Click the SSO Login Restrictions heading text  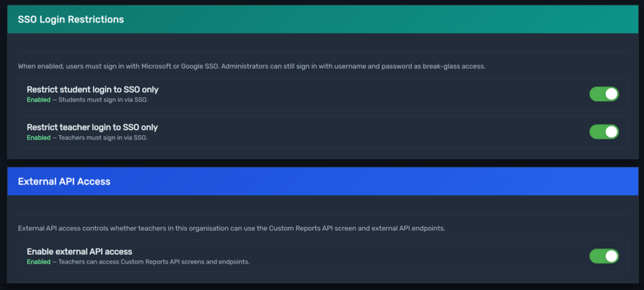[70, 20]
